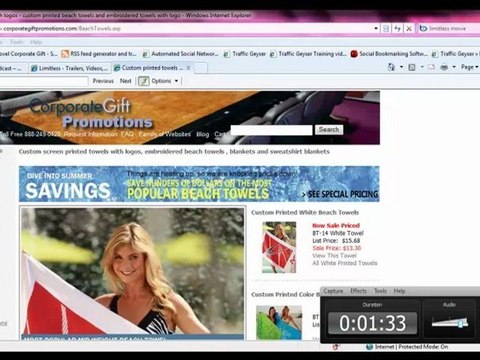Viewport: 480px width, 360px height.
Task: Open the Tools menu in menu bar
Action: 16,42
